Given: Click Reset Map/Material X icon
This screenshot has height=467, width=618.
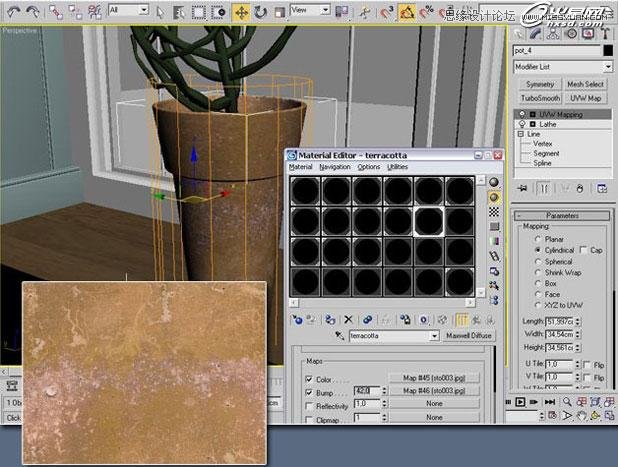Looking at the screenshot, I should pos(348,320).
